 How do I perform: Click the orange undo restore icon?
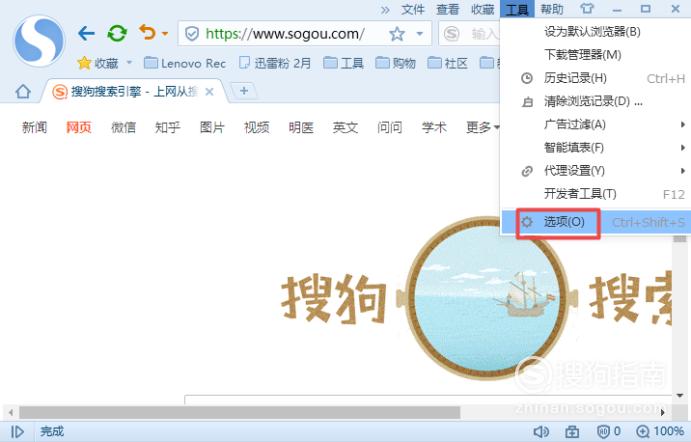click(147, 32)
